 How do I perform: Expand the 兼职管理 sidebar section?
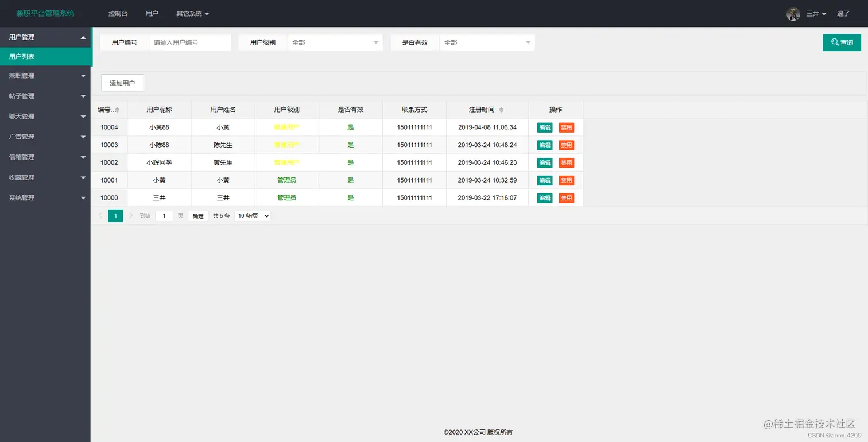tap(45, 76)
